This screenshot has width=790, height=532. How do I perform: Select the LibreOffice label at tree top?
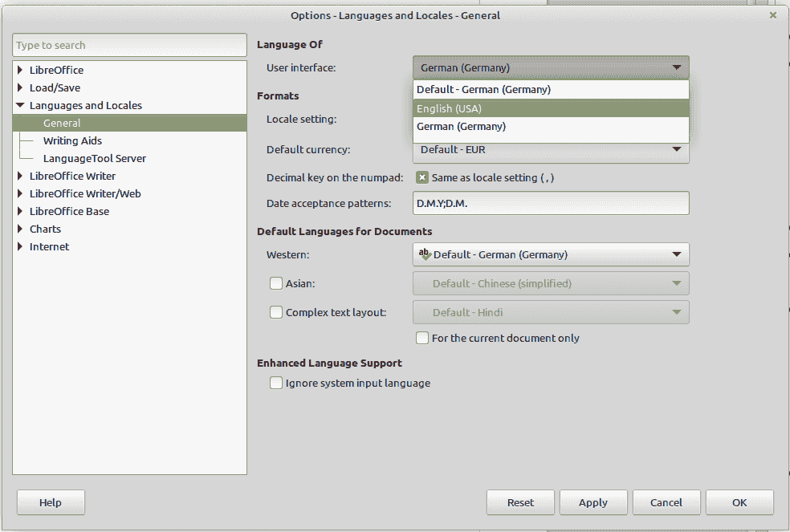56,70
